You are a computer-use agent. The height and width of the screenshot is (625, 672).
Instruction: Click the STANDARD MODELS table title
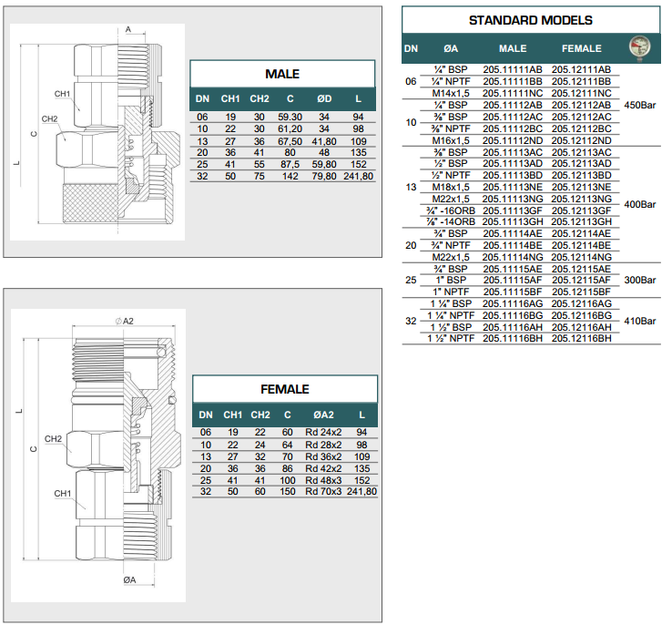pos(530,20)
